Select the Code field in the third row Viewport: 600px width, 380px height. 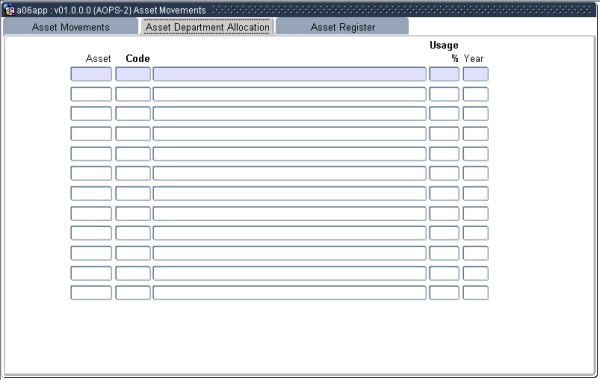(133, 114)
